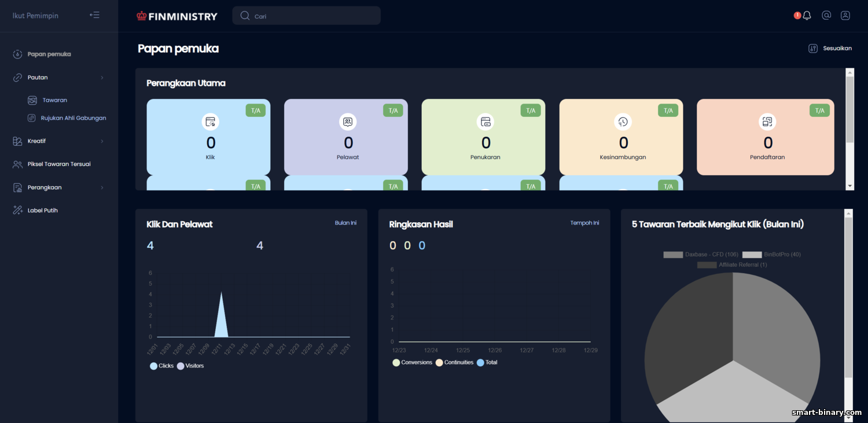Viewport: 868px width, 423px height.
Task: Collapse the Pautan submenu chevron
Action: (102, 78)
